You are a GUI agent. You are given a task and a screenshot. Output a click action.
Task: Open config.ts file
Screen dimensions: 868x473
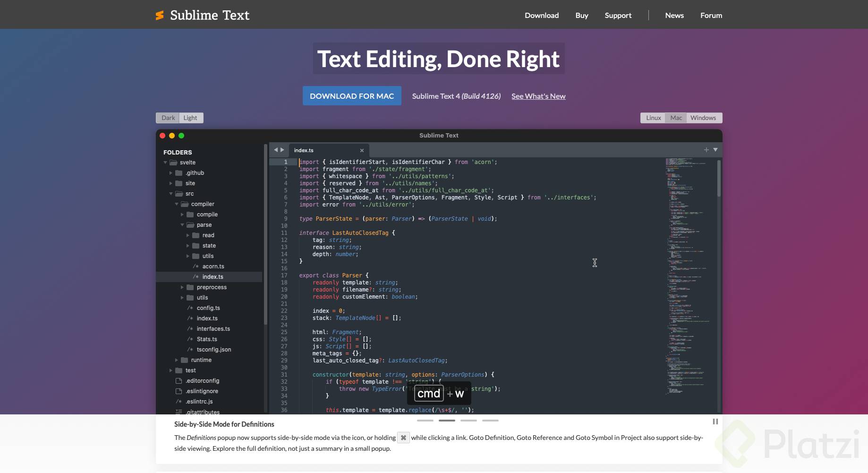(x=208, y=308)
